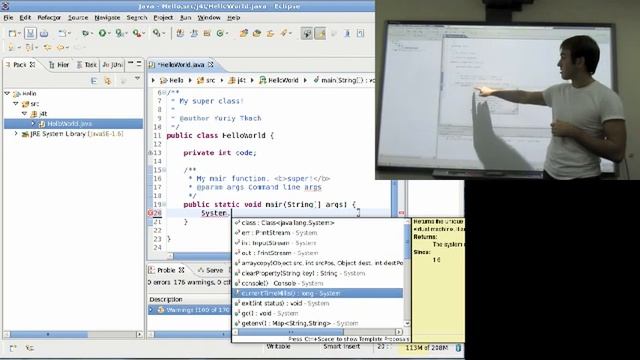Viewport: 640px width, 360px height.
Task: Click the error marker on line 20
Action: pos(150,213)
